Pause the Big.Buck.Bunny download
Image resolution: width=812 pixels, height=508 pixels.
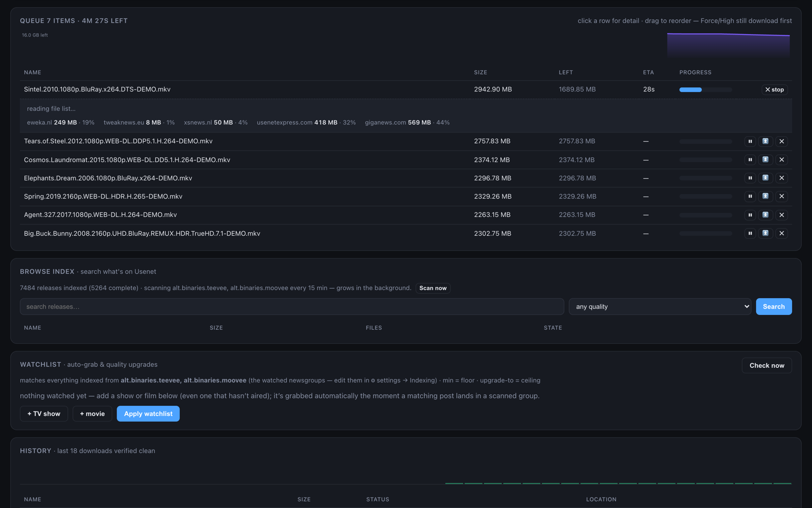coord(750,233)
